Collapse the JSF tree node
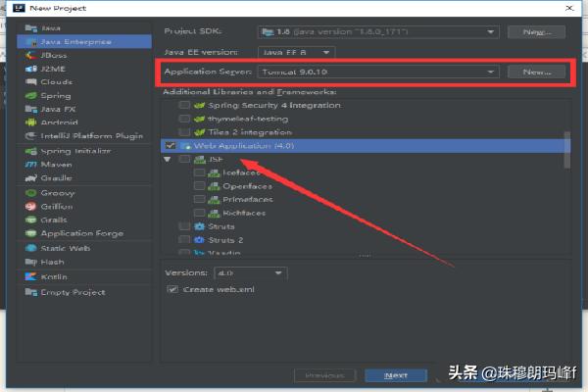588x392 pixels. [168, 160]
